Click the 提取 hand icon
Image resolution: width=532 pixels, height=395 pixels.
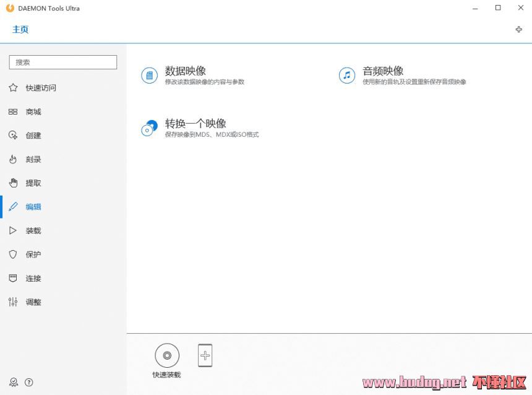(13, 183)
